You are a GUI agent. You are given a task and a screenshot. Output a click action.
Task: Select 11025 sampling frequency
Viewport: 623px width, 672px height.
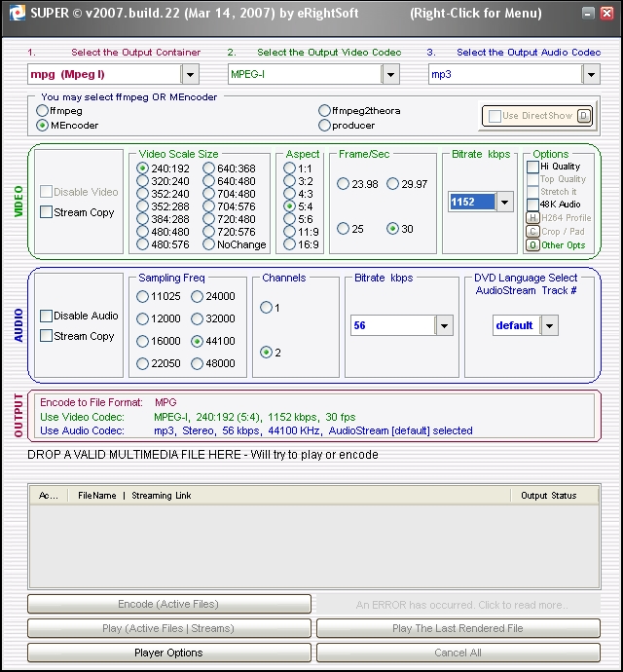[x=142, y=296]
